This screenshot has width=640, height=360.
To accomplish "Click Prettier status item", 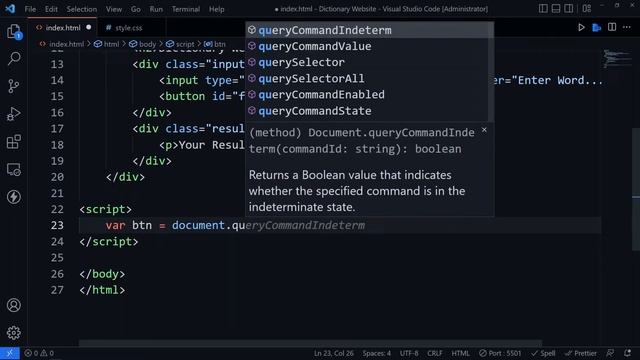I will tap(580, 353).
